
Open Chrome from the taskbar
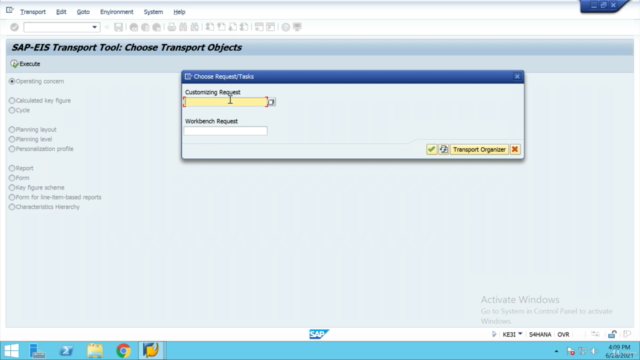pyautogui.click(x=123, y=351)
